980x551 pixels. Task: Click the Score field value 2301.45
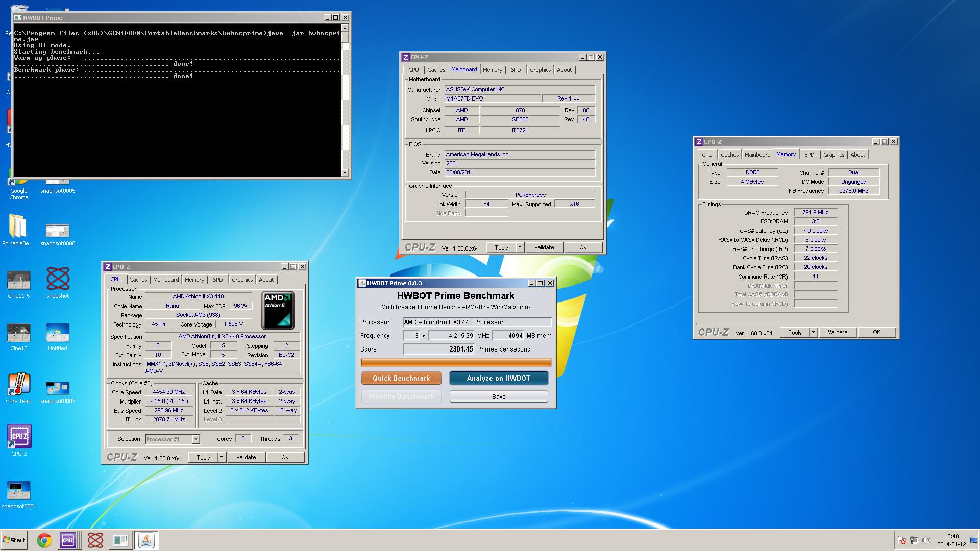pyautogui.click(x=439, y=349)
